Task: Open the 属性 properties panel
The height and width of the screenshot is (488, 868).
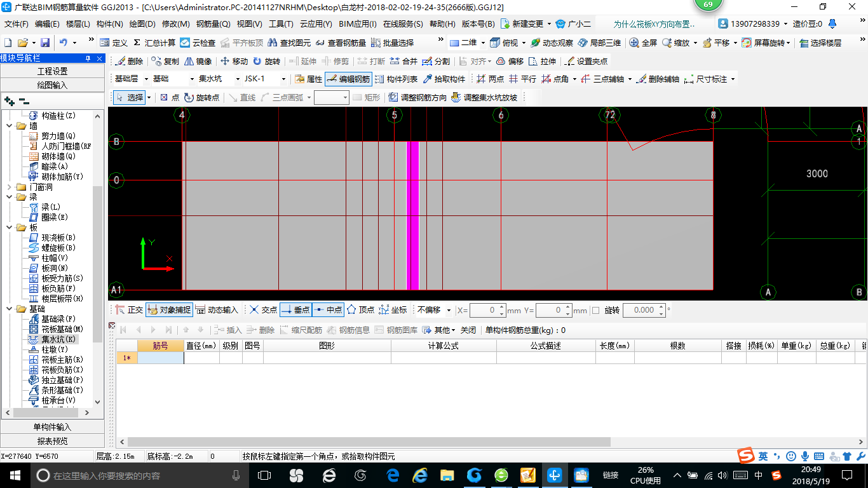Action: [x=309, y=79]
